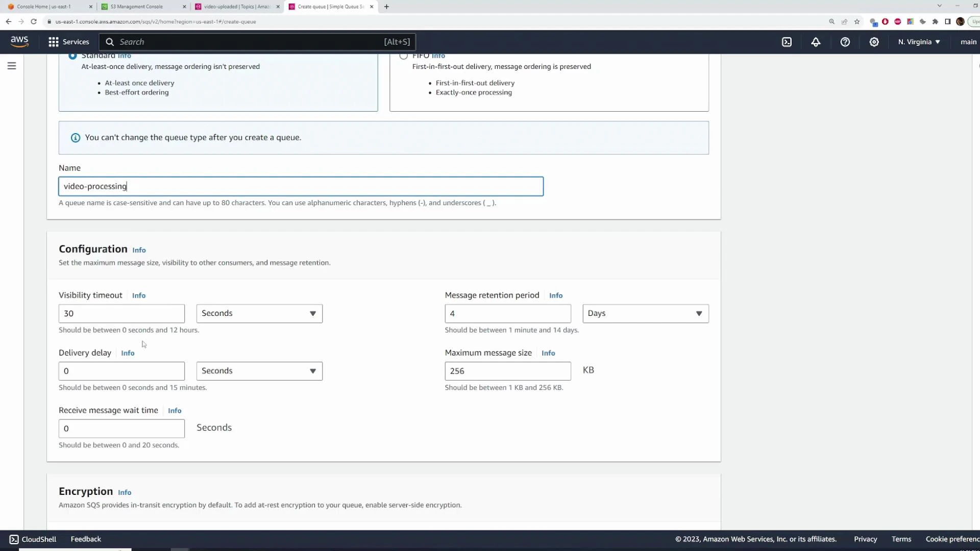Choose Minutes for Visibility timeout units
Viewport: 980px width, 551px height.
point(259,313)
